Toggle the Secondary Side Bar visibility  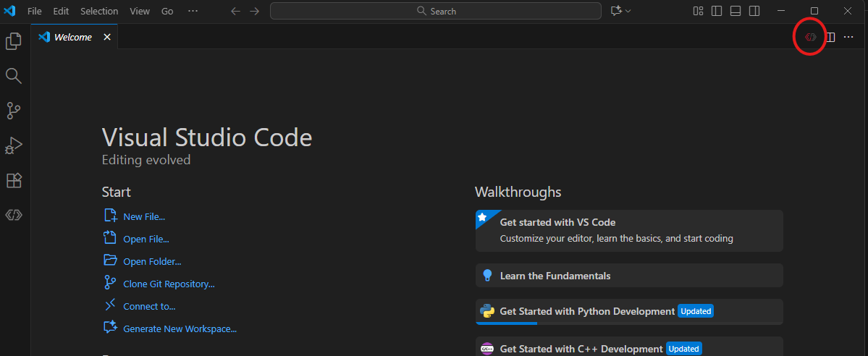point(754,11)
